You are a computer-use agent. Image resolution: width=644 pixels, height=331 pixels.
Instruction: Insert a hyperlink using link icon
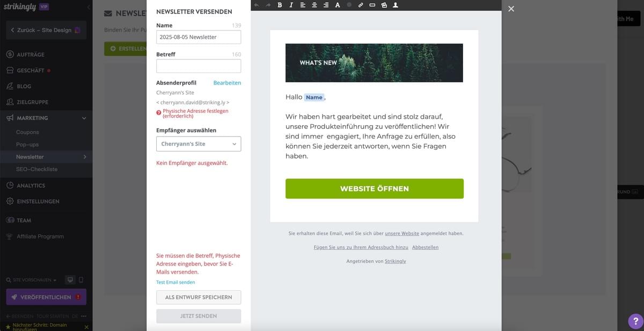pyautogui.click(x=361, y=5)
